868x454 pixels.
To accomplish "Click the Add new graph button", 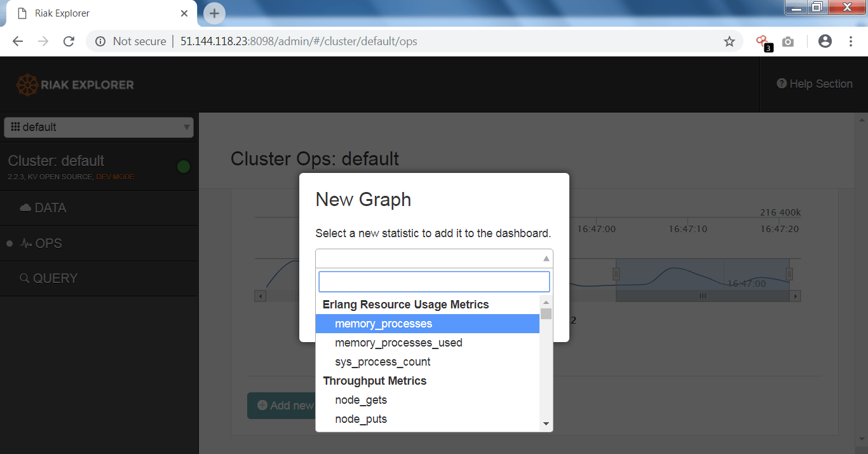I will coord(281,406).
